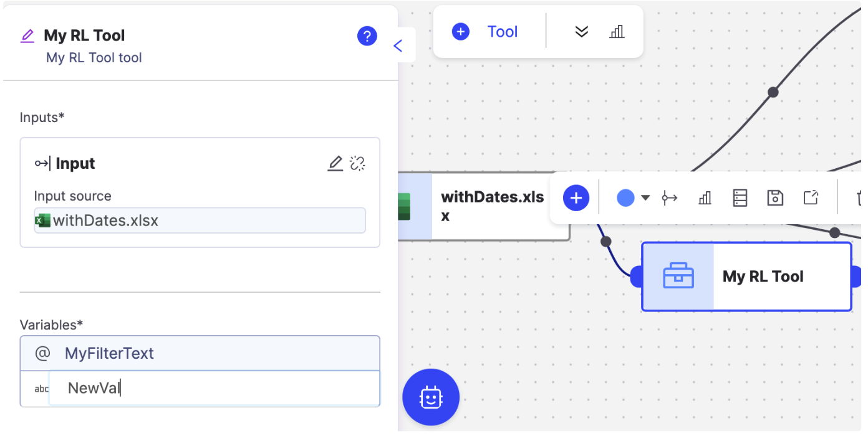868x436 pixels.
Task: Open the blue help question mark
Action: (367, 36)
